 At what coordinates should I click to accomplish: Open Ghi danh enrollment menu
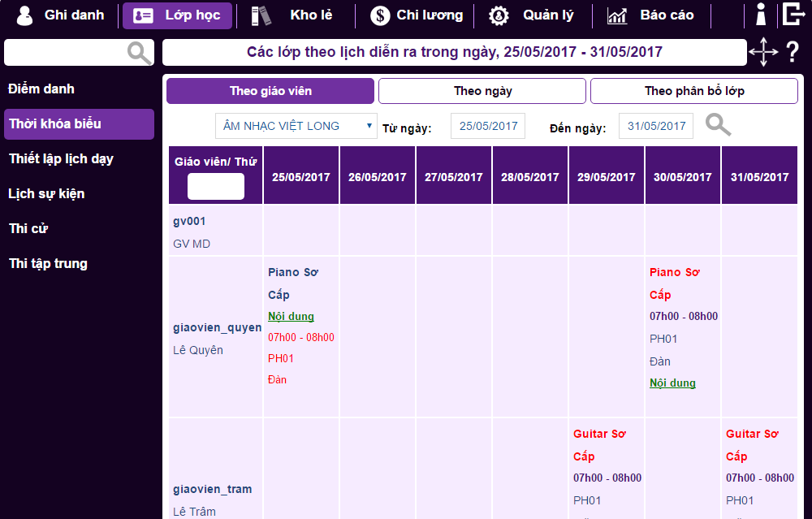[x=61, y=15]
